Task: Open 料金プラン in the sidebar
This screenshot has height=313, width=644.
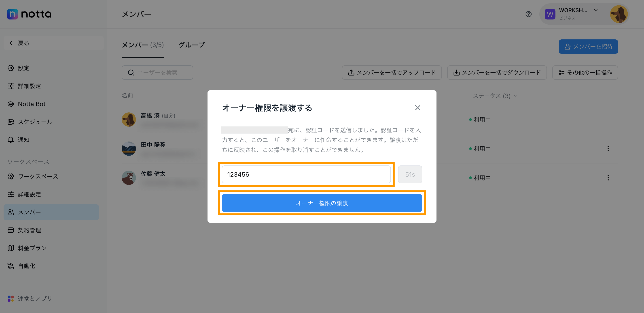Action: tap(51, 248)
